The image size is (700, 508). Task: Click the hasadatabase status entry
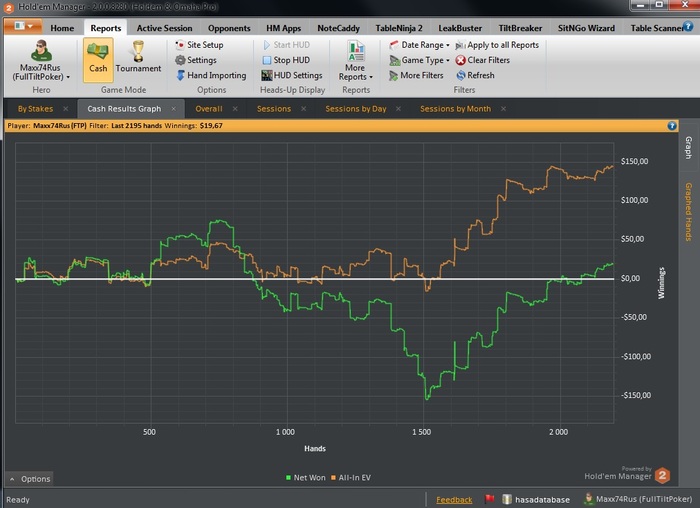(536, 500)
